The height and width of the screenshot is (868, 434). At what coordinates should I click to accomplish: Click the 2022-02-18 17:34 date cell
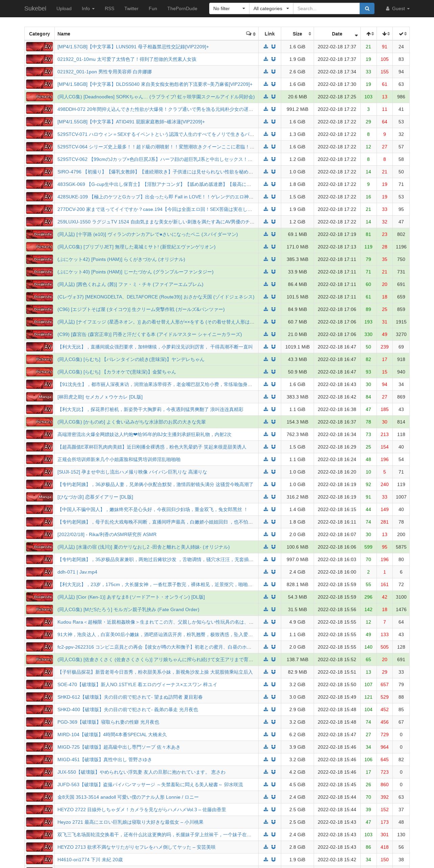pos(337,72)
